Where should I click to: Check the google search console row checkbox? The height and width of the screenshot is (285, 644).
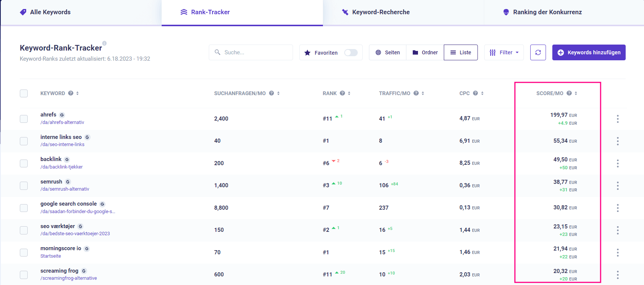pos(24,208)
